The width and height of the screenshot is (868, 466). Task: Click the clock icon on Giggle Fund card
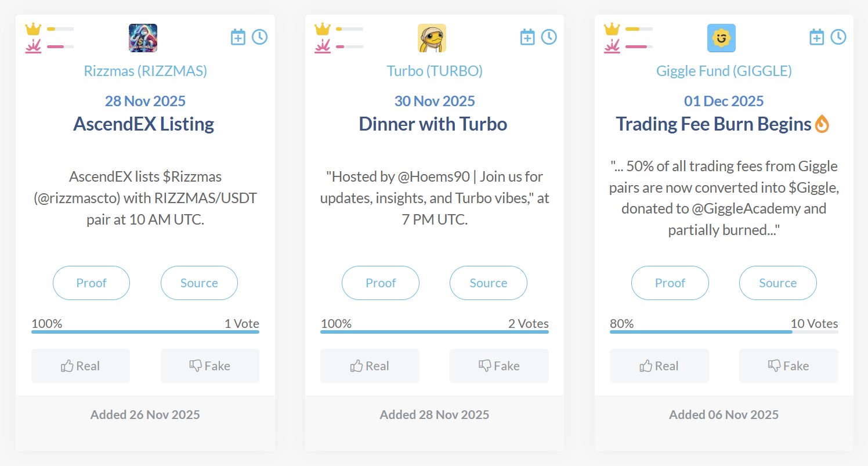click(x=838, y=37)
